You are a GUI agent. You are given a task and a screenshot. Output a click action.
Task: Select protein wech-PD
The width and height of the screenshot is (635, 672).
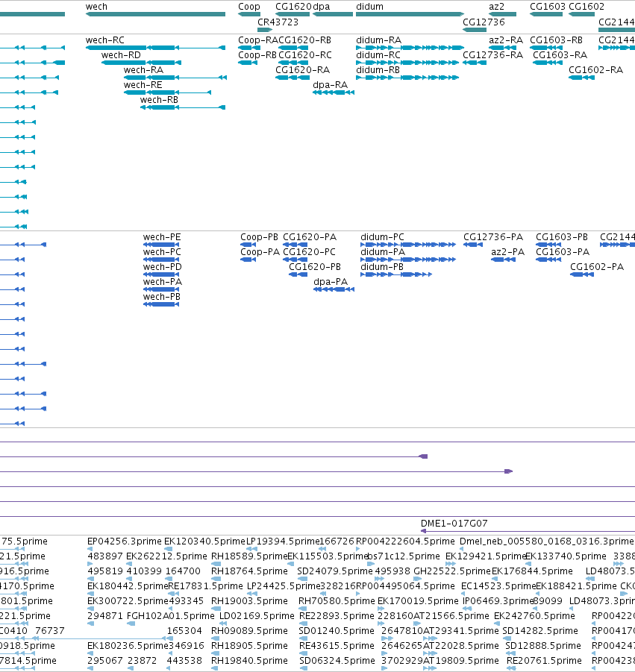click(x=162, y=266)
